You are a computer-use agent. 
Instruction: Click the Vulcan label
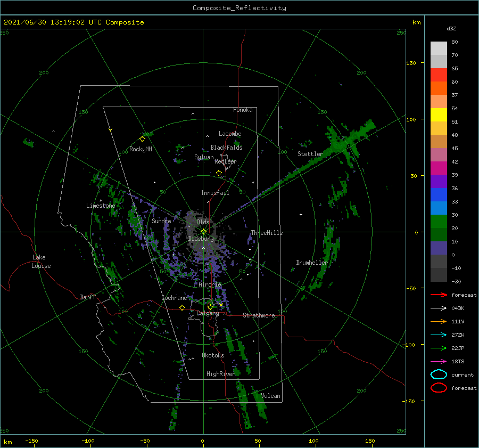click(271, 396)
